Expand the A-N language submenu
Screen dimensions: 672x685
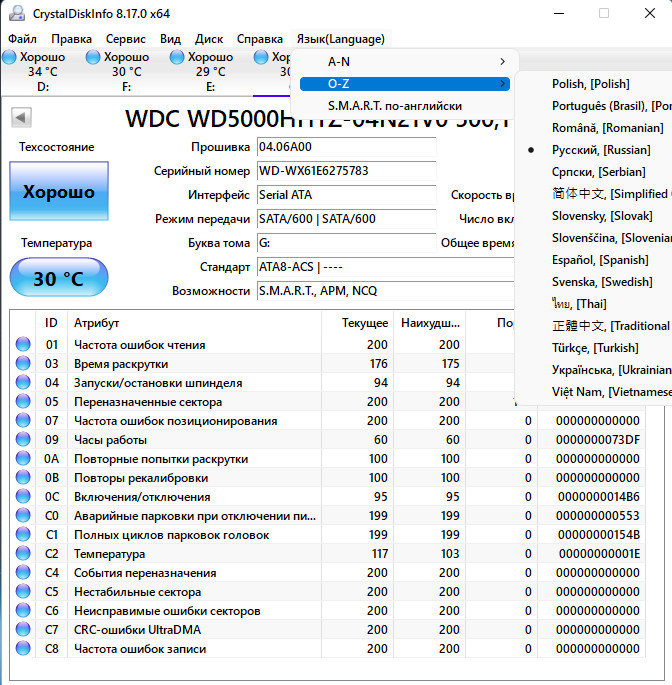400,62
